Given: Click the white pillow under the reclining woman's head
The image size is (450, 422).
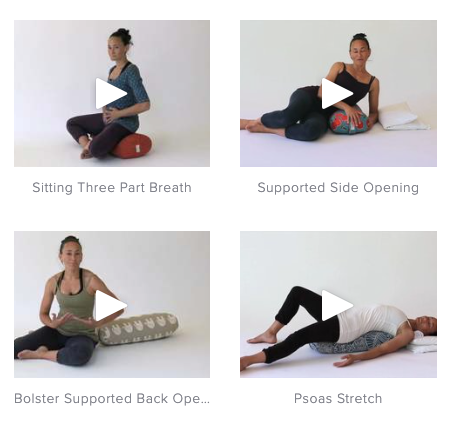Looking at the screenshot, I should click(x=421, y=344).
